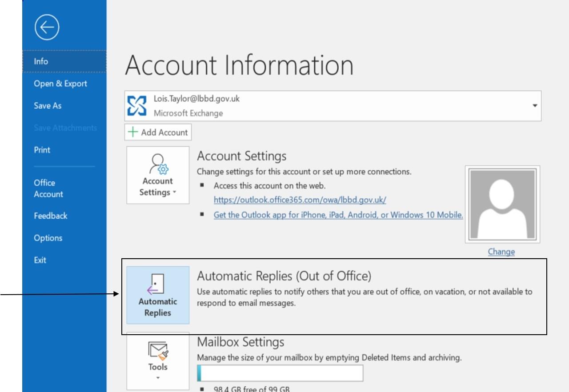Open the Account Settings dropdown button
Image resolution: width=569 pixels, height=392 pixels.
coord(158,175)
